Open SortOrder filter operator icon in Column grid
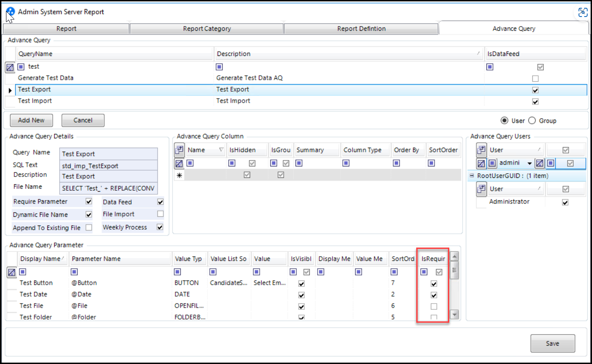Screen dimensions: 592x364 (431, 163)
